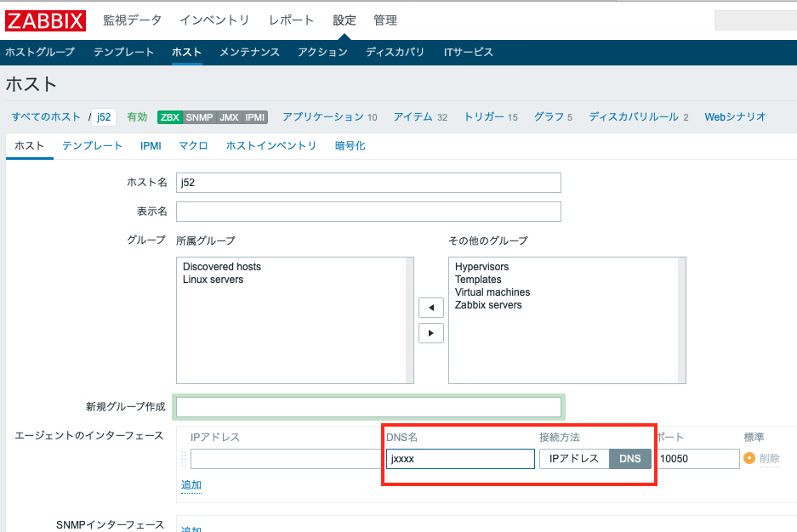Click the left arrow group move button
The width and height of the screenshot is (797, 532).
(x=430, y=308)
